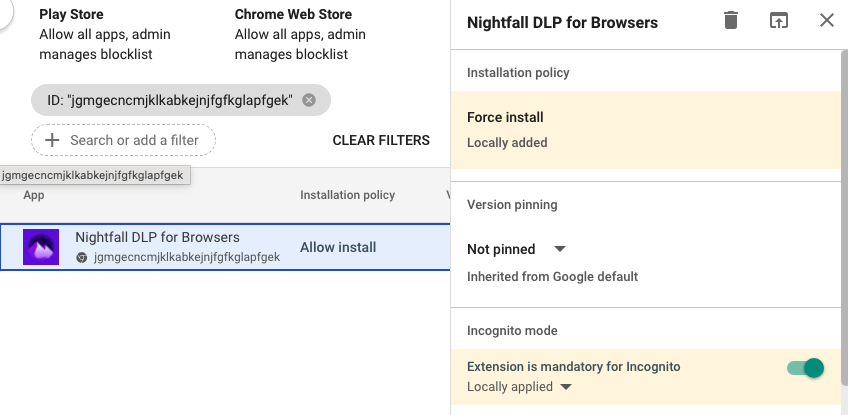
Task: Click the ID filter chip text
Action: pos(169,100)
